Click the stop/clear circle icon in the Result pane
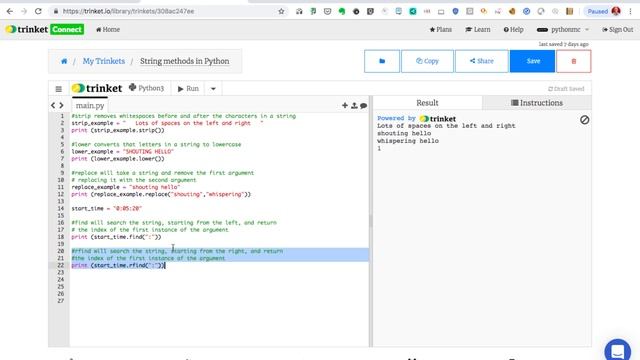 (584, 120)
